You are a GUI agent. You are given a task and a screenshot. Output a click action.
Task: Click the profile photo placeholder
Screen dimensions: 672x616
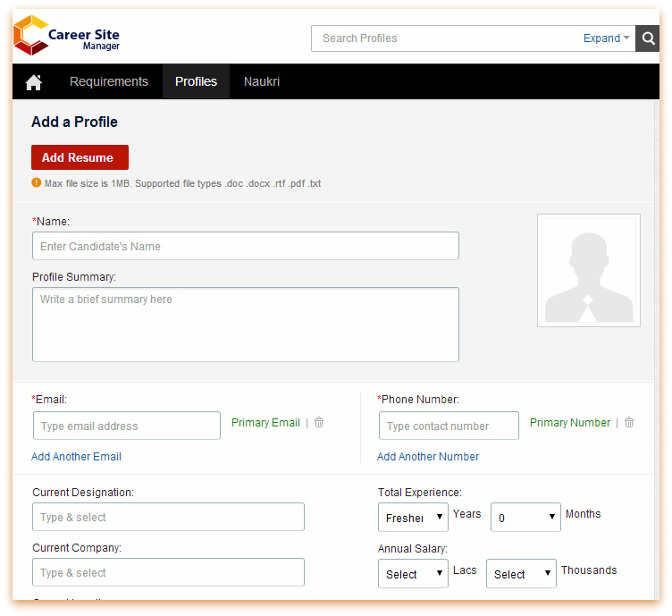tap(589, 271)
